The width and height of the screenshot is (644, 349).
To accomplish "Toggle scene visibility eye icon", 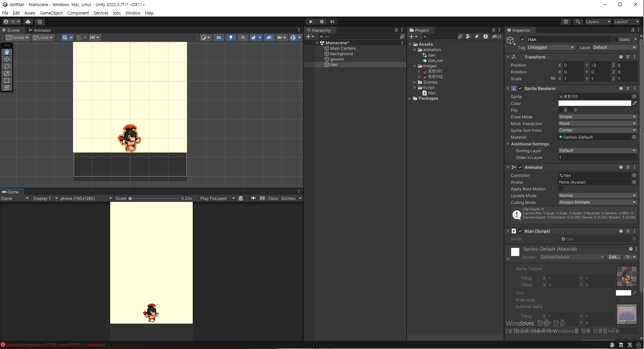I will coord(269,38).
